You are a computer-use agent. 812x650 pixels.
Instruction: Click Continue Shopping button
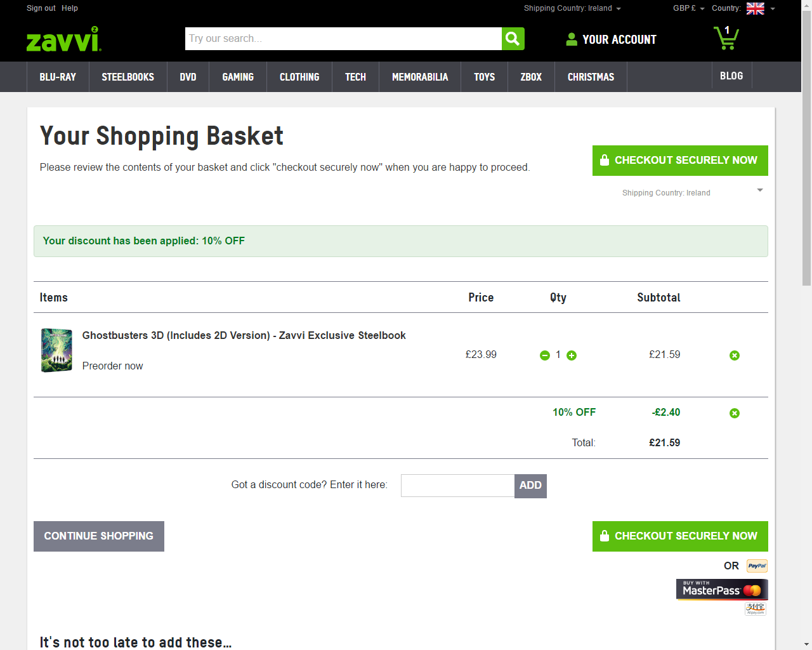[99, 536]
